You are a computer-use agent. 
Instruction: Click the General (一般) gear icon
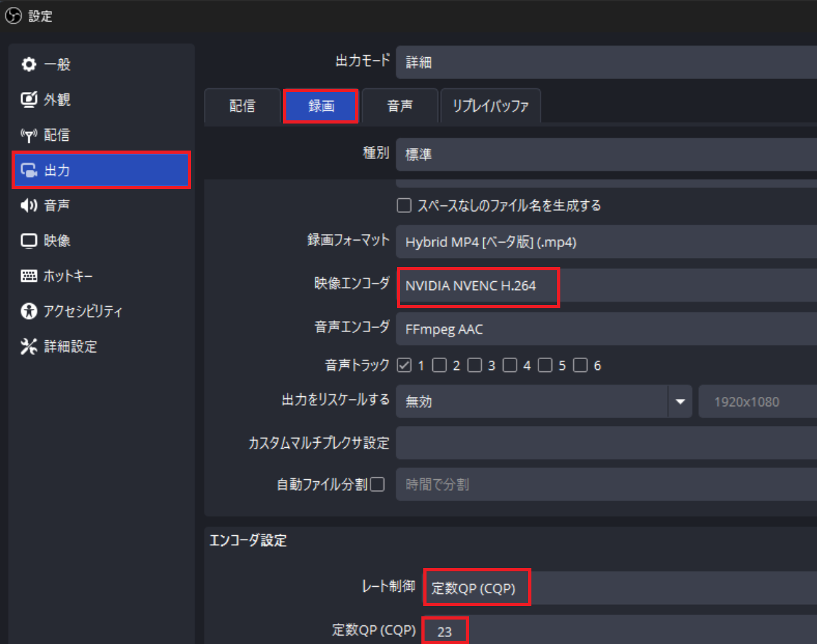29,64
